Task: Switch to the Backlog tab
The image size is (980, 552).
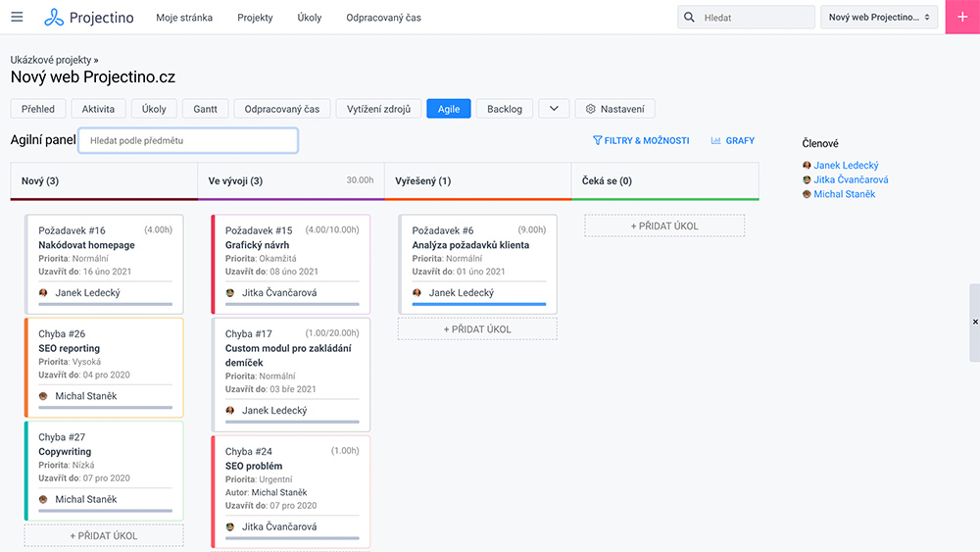Action: [505, 109]
